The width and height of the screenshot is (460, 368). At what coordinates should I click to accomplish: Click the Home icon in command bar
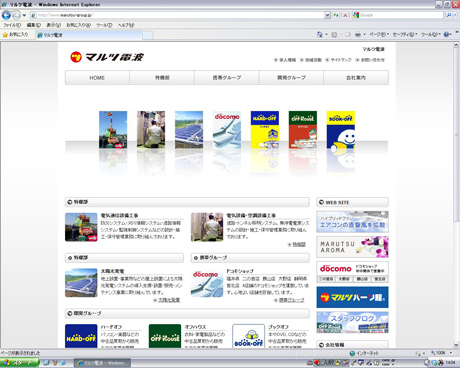pos(320,34)
